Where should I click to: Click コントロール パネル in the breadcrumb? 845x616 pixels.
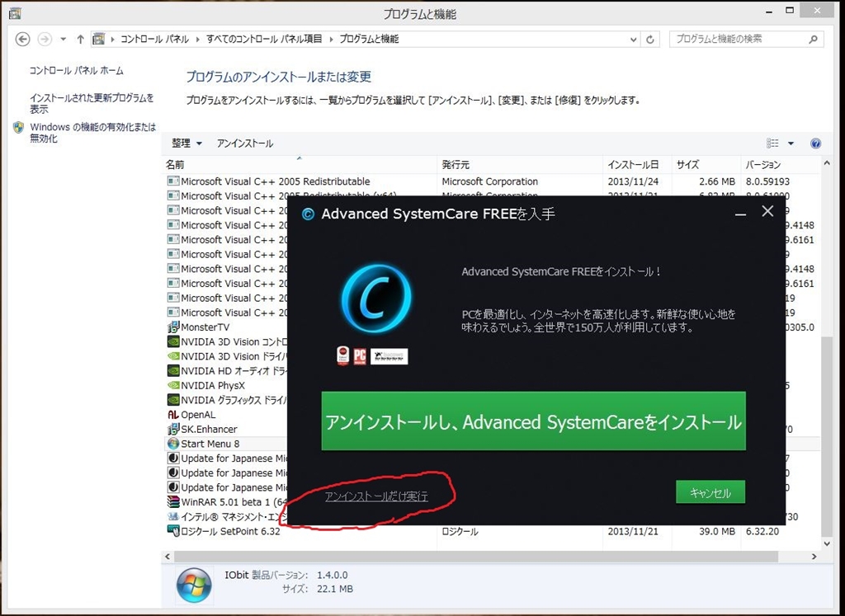click(154, 39)
